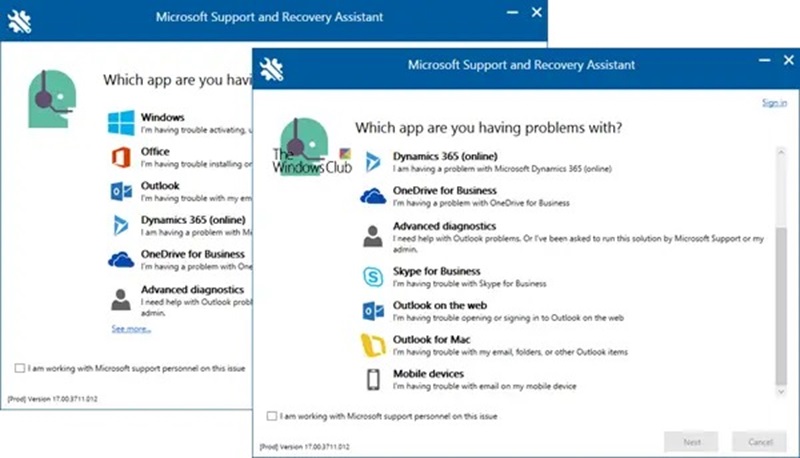The height and width of the screenshot is (458, 800).
Task: Click the scrollbar down arrow in front window
Action: [781, 392]
